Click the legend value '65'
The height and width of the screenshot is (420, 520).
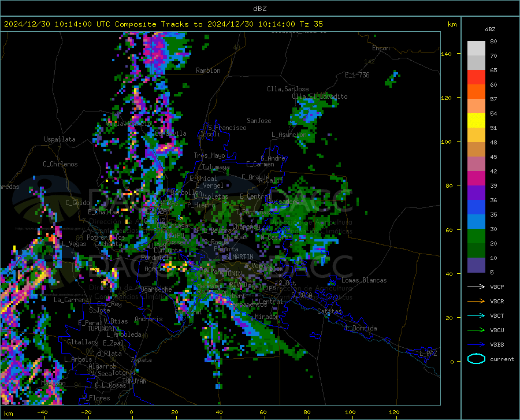[x=493, y=70]
